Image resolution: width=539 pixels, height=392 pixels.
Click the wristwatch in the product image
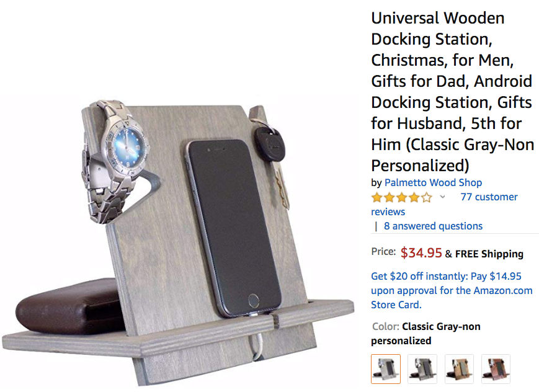point(117,162)
